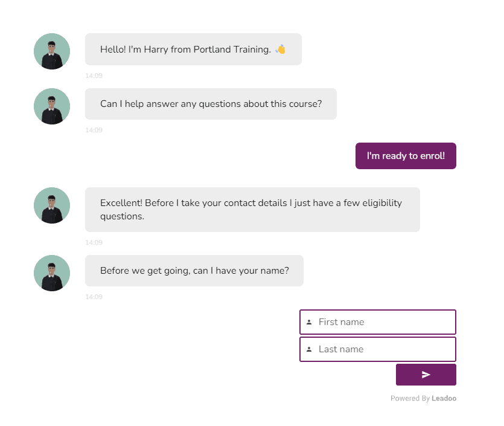Click the "Before we get going" message bubble
Image resolution: width=504 pixels, height=426 pixels.
(x=194, y=271)
